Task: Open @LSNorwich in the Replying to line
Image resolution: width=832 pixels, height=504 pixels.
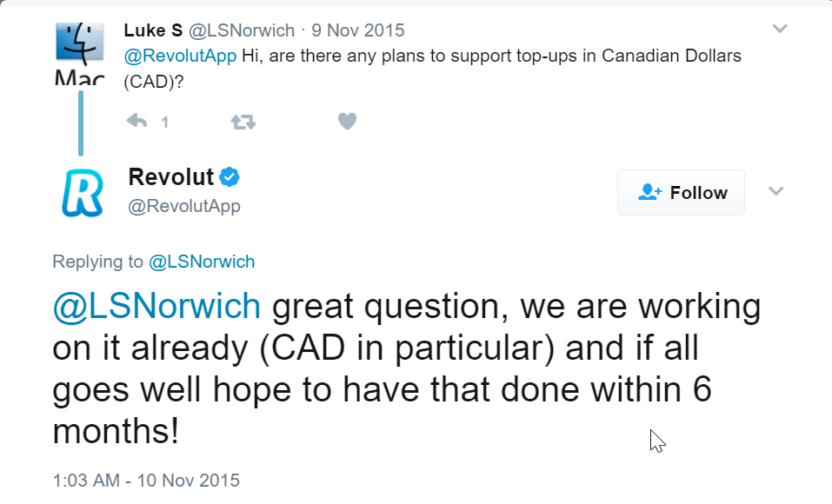Action: [202, 262]
